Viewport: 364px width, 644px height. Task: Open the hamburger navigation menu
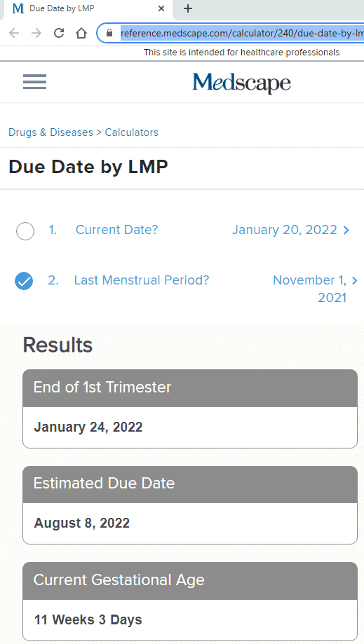(x=34, y=82)
